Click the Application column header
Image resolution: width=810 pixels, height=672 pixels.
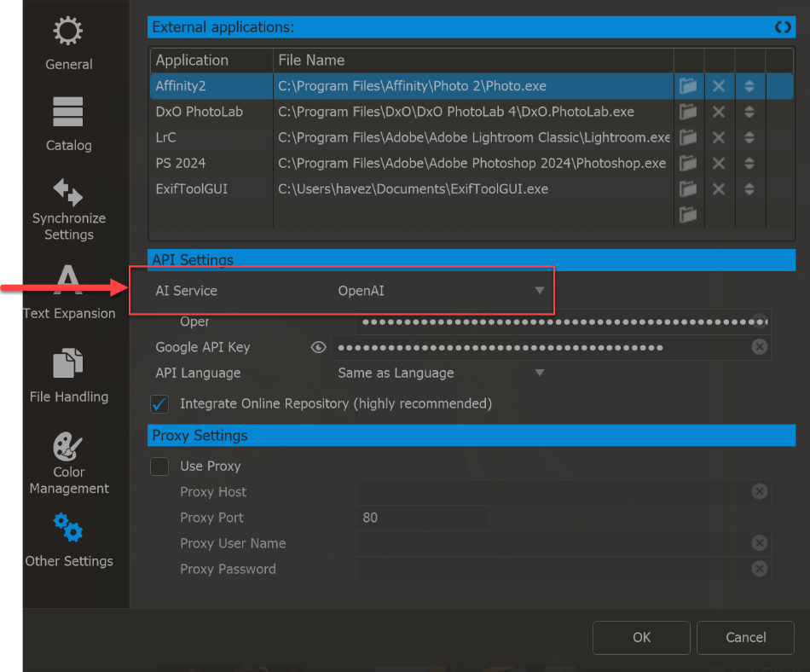point(211,61)
